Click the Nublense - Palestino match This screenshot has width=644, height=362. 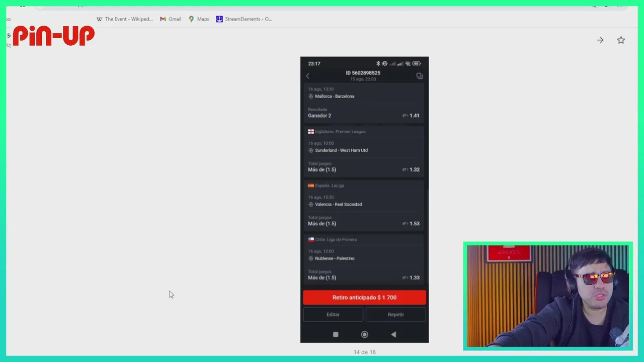click(335, 258)
